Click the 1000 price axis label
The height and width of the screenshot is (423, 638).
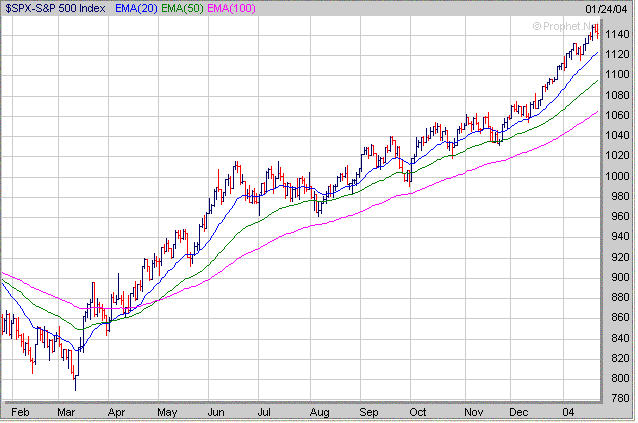pyautogui.click(x=617, y=176)
